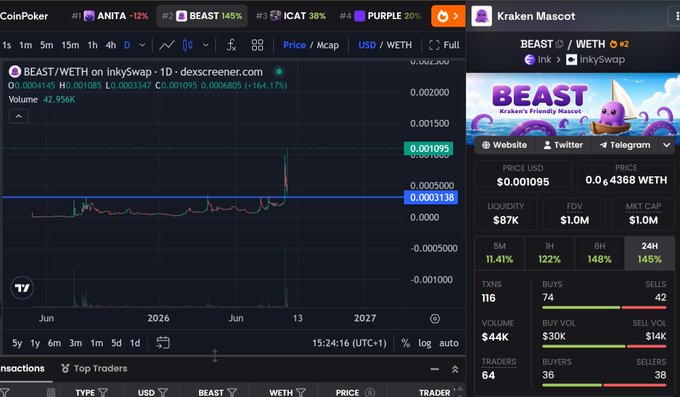Open trending token #1 ANITA
Screen dimensions: 680x397
(110, 16)
